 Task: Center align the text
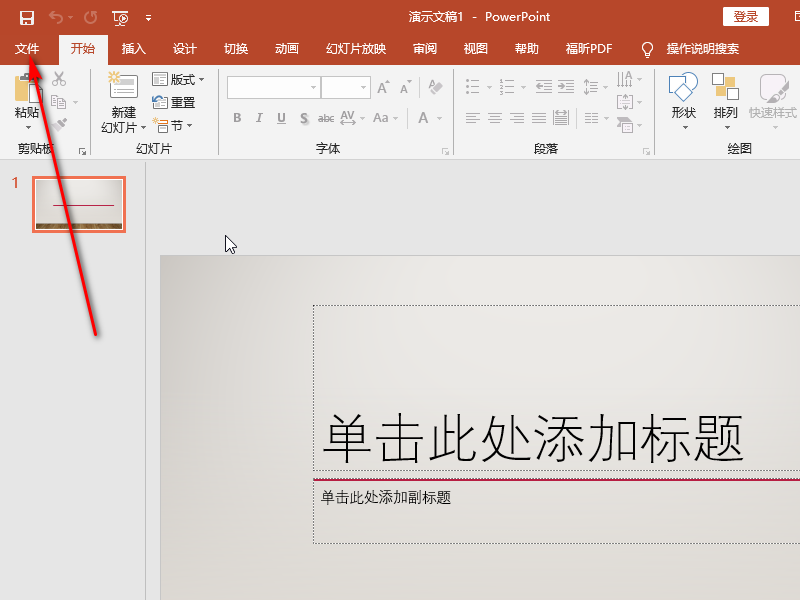pyautogui.click(x=495, y=118)
